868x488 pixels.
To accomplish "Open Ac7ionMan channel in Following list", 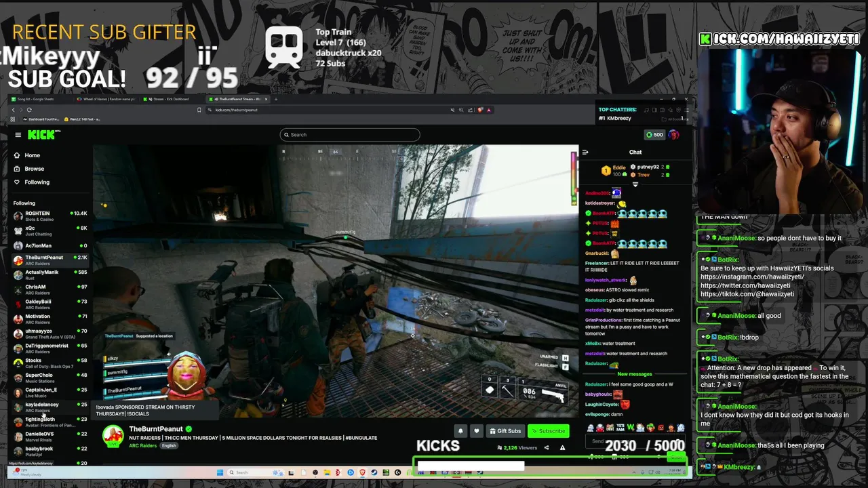I will tap(51, 245).
